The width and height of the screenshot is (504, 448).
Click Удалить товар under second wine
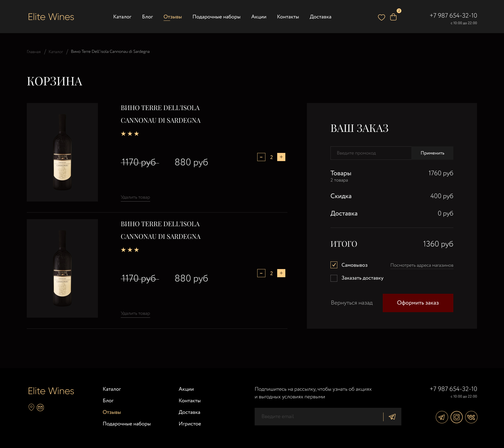click(x=135, y=313)
